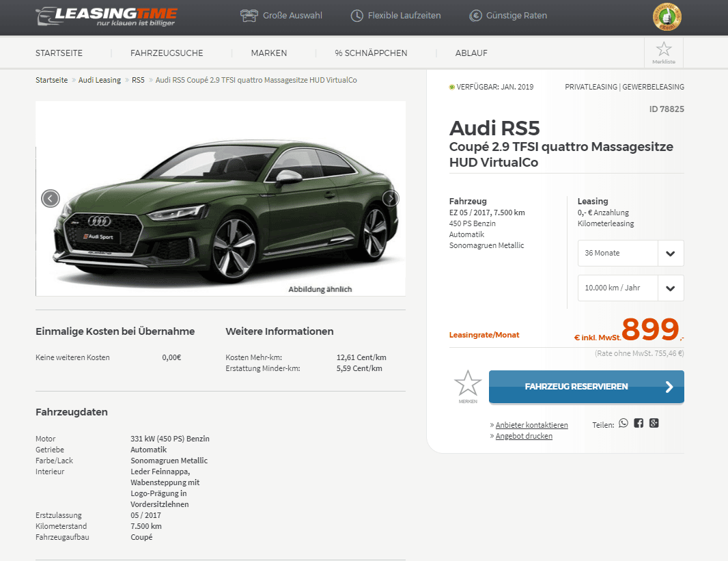Click the Fahrzeug reservieren button
728x561 pixels.
click(587, 387)
